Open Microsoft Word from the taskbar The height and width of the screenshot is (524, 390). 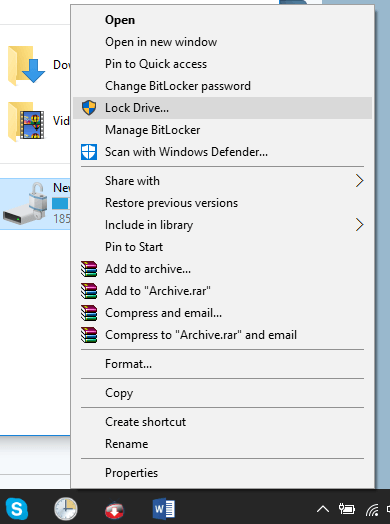click(164, 509)
